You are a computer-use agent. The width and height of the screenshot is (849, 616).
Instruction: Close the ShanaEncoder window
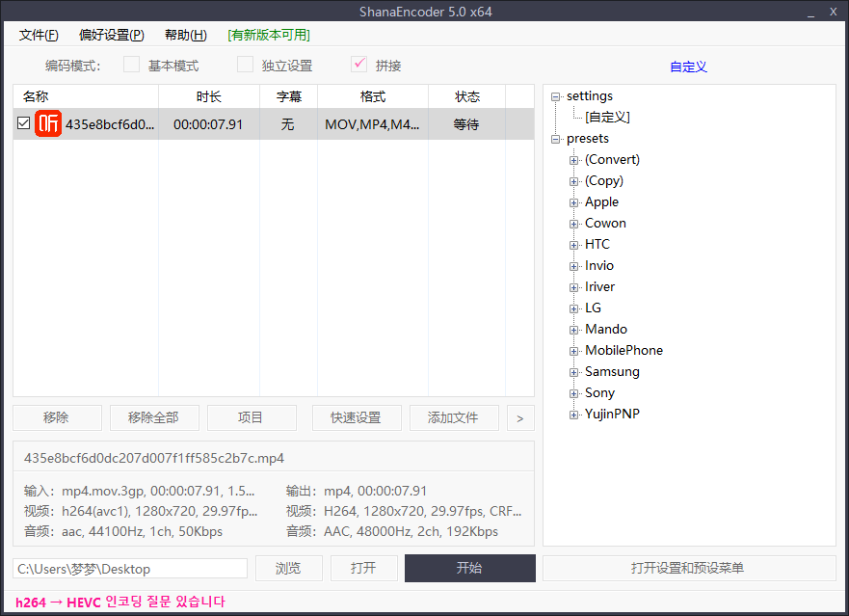(x=834, y=12)
